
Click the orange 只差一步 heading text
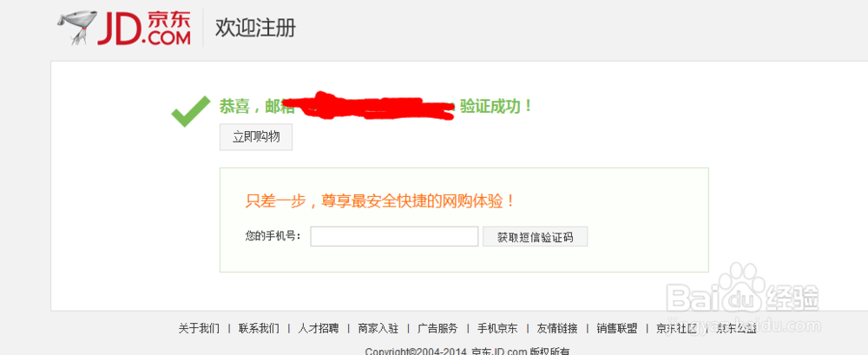click(x=381, y=201)
